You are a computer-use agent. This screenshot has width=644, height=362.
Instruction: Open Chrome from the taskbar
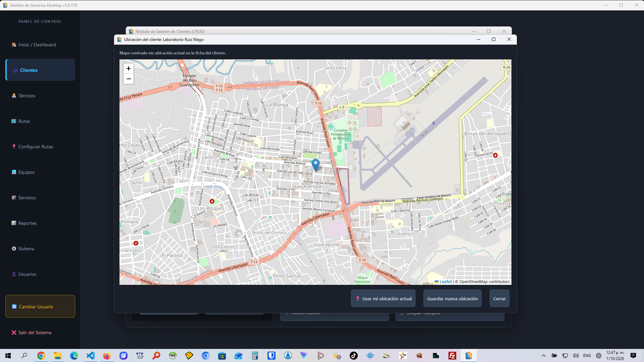pos(41,356)
